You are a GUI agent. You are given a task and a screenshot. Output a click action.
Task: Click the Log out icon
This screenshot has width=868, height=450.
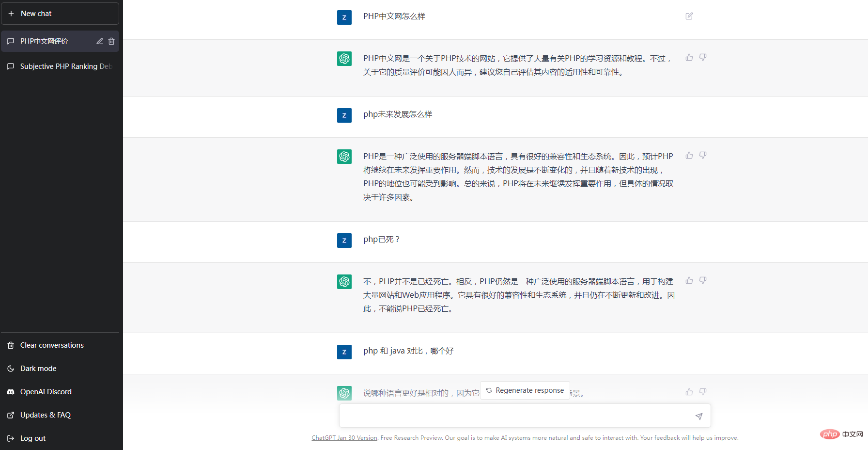coord(11,438)
